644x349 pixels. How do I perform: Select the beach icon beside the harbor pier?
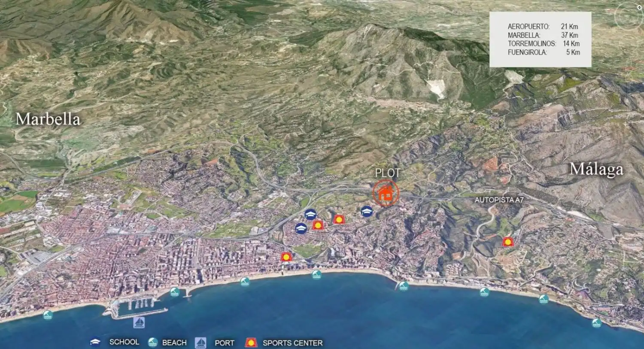pyautogui.click(x=174, y=292)
